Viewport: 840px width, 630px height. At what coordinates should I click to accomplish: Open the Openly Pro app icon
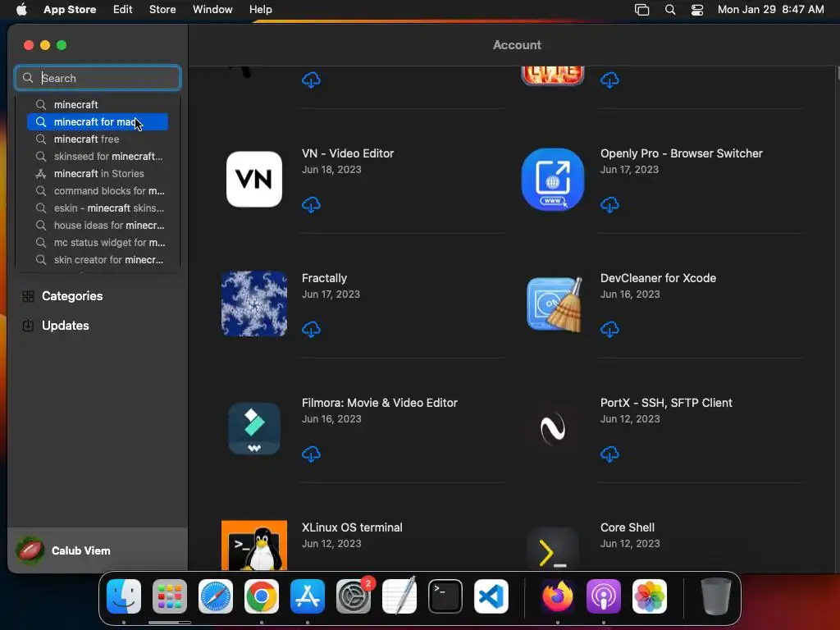[552, 179]
